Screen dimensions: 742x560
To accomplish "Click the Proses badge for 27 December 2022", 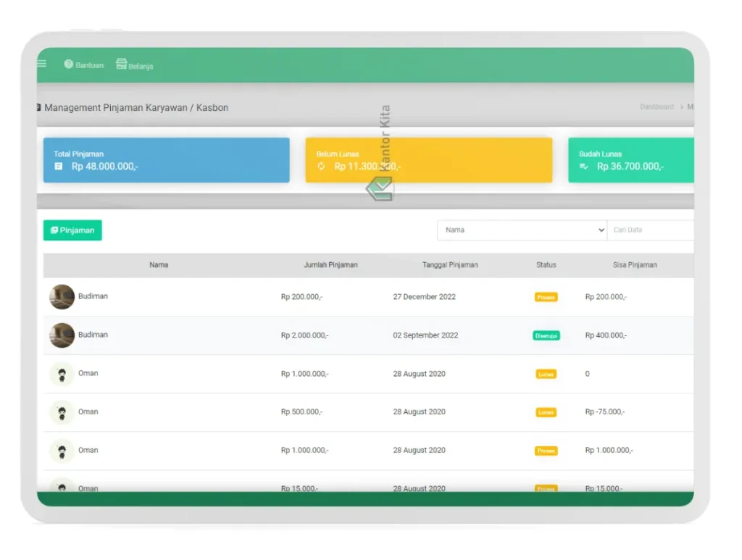I will pos(546,297).
